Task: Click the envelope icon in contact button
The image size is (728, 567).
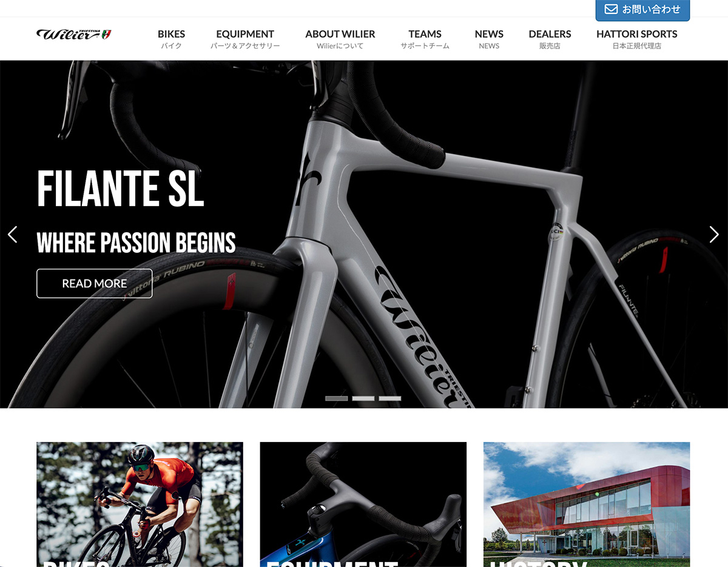Action: point(611,9)
